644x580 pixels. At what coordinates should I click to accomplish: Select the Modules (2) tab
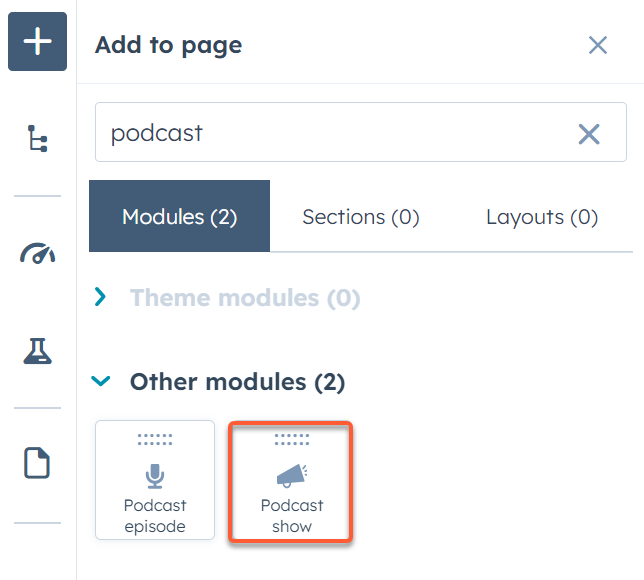tap(179, 216)
